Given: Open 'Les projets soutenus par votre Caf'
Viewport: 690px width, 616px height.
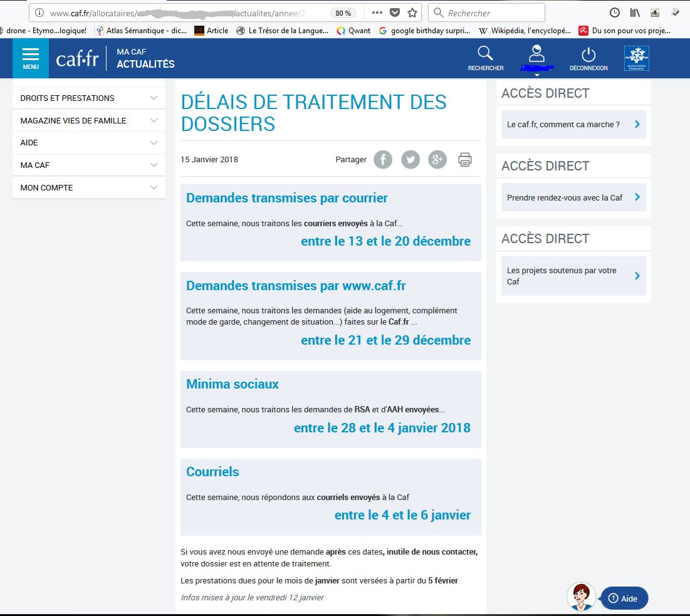Looking at the screenshot, I should pyautogui.click(x=573, y=276).
